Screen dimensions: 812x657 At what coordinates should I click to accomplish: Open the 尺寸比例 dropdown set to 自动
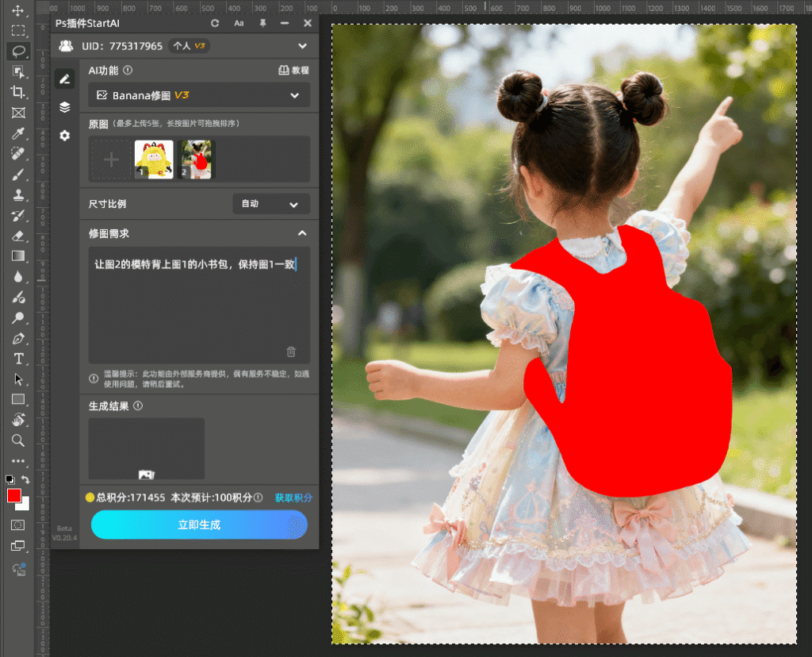[x=271, y=204]
